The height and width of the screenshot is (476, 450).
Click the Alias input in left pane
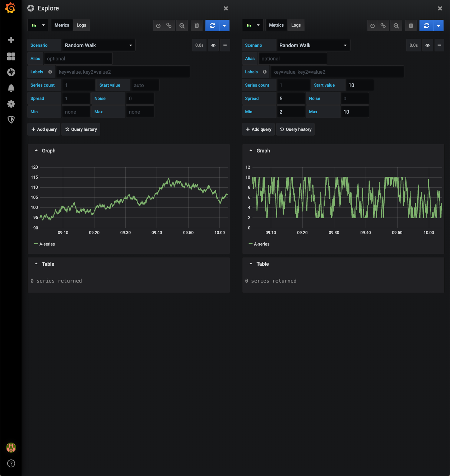point(78,59)
